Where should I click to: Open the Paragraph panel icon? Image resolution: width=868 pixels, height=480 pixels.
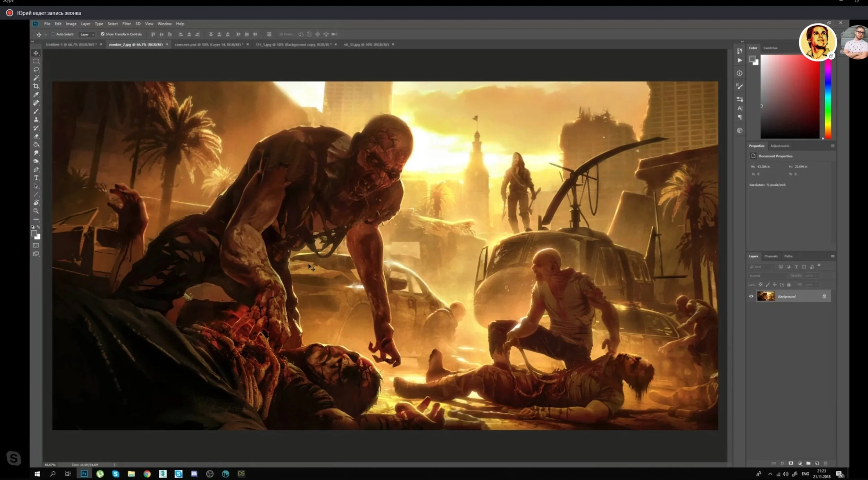tap(740, 117)
